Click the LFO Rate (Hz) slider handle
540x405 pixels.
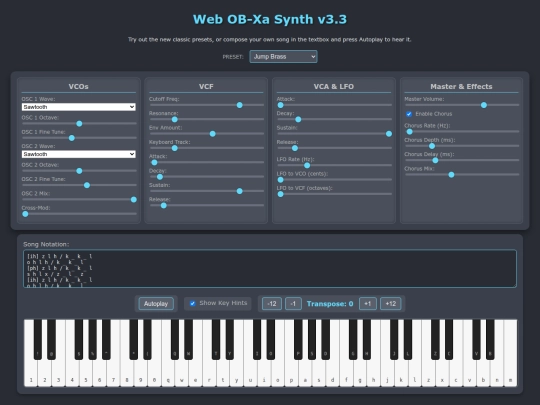307,166
